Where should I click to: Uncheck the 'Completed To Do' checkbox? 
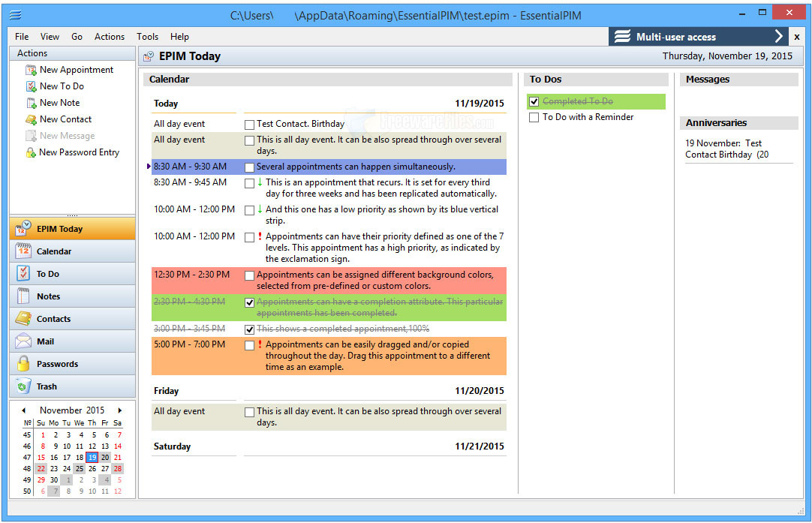coord(534,101)
